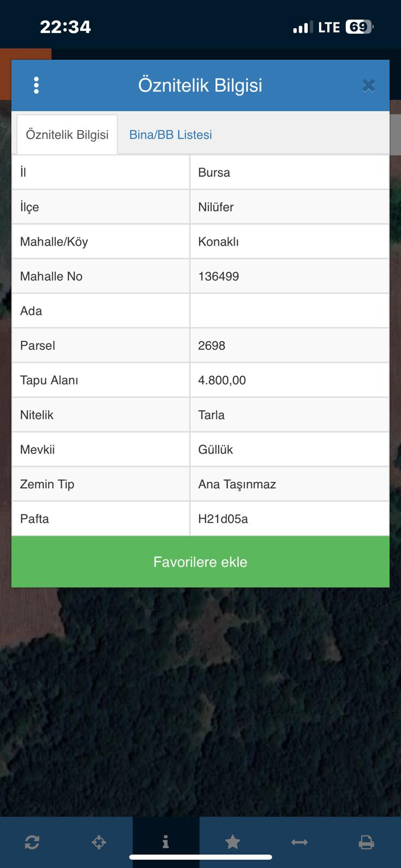401x868 pixels.
Task: Tap the info icon in toolbar
Action: (x=166, y=842)
